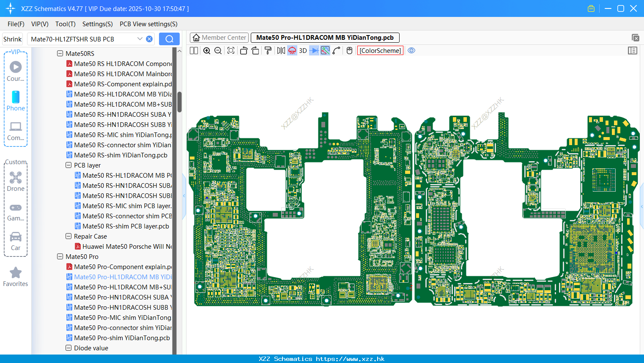Click the magnifier search button
The height and width of the screenshot is (363, 644).
pos(169,39)
